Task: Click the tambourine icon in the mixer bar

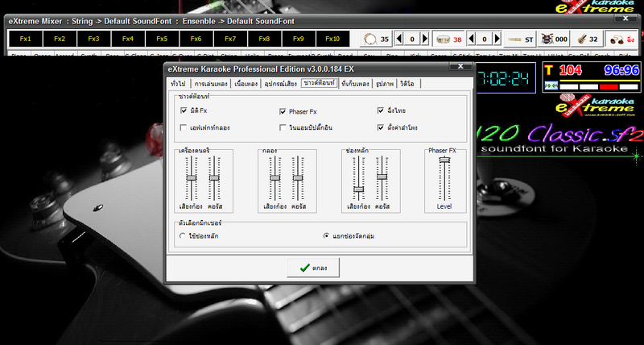Action: point(369,39)
